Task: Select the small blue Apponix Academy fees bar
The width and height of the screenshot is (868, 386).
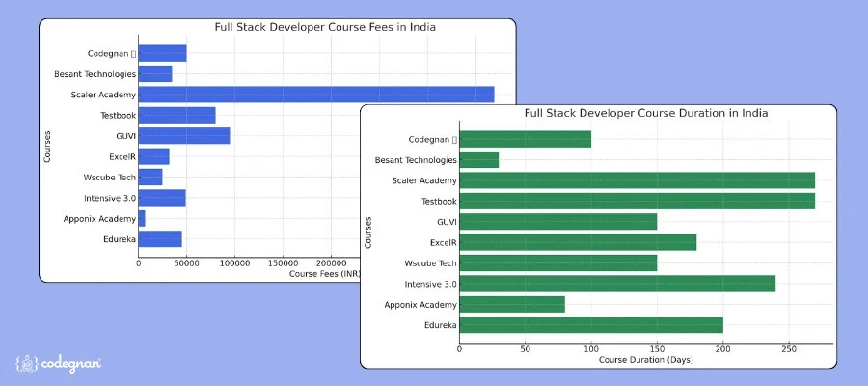Action: [142, 219]
